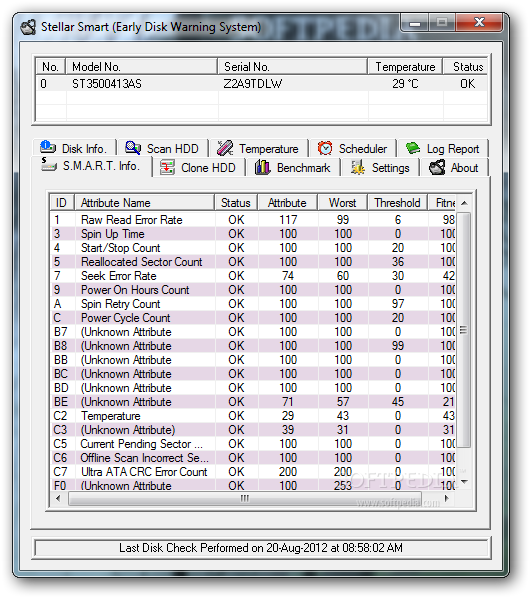Select the BE unknown attribute row

point(254,402)
